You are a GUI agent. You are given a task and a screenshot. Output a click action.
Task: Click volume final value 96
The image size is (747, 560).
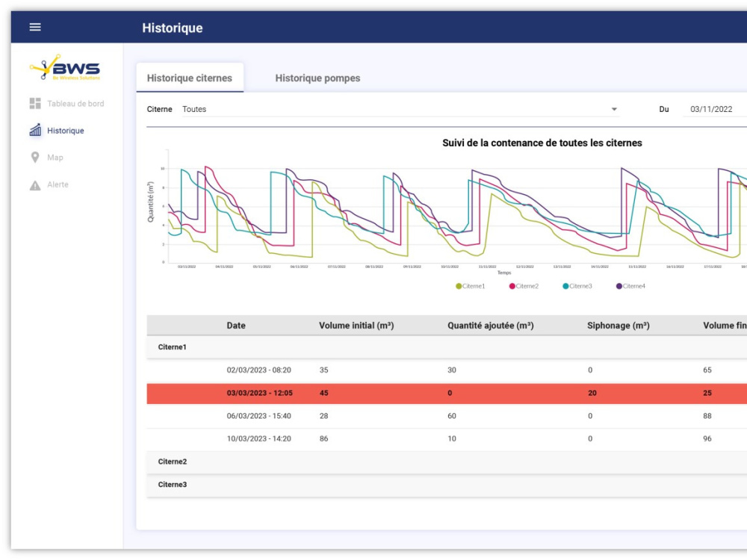707,439
